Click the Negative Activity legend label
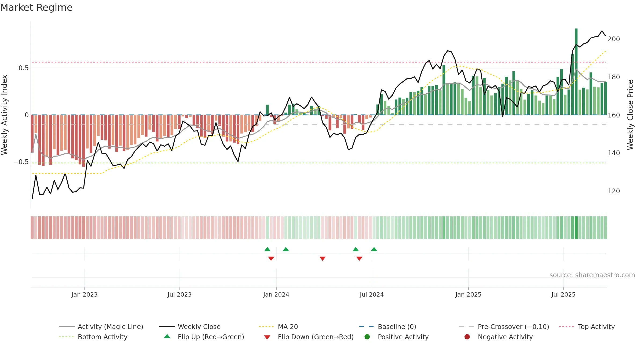Viewport: 644px width, 362px height. [505, 337]
